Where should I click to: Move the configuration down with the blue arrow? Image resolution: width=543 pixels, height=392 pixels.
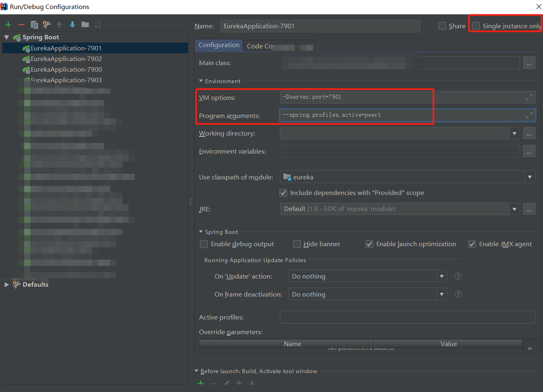click(x=72, y=25)
